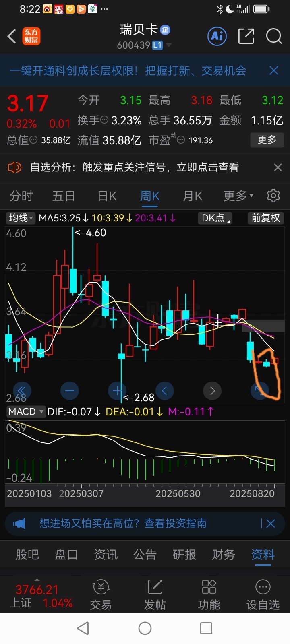This screenshot has width=290, height=644.
Task: Open search with magnifier icon
Action: point(274,36)
